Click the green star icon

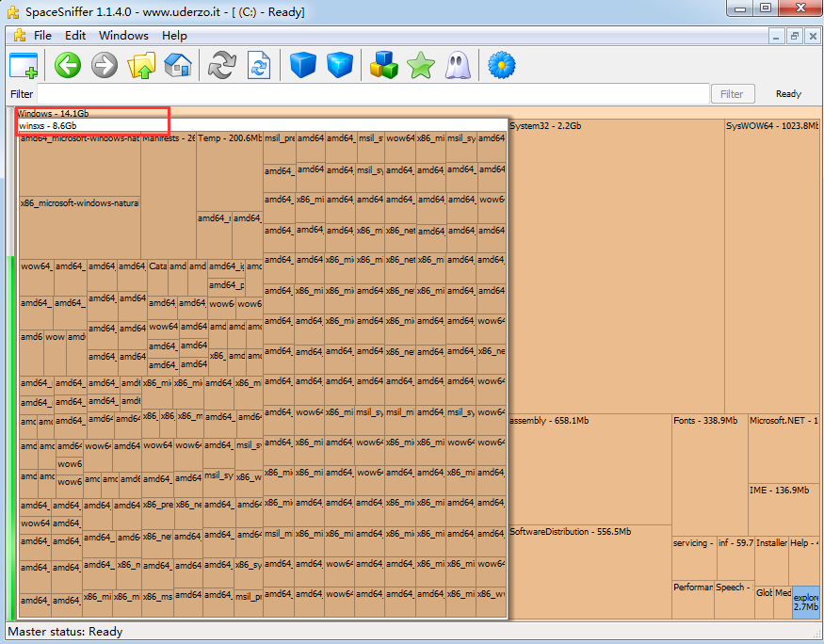point(420,66)
